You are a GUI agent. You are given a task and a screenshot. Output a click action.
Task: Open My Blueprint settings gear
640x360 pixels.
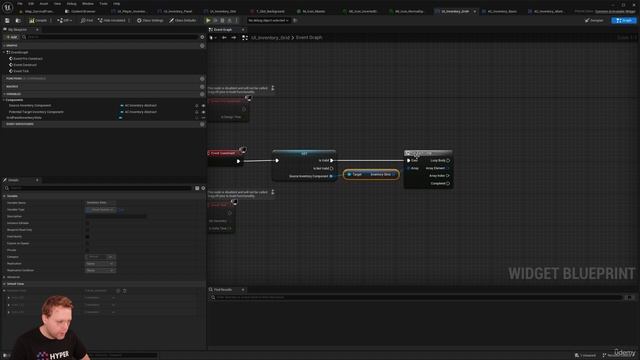coord(202,37)
